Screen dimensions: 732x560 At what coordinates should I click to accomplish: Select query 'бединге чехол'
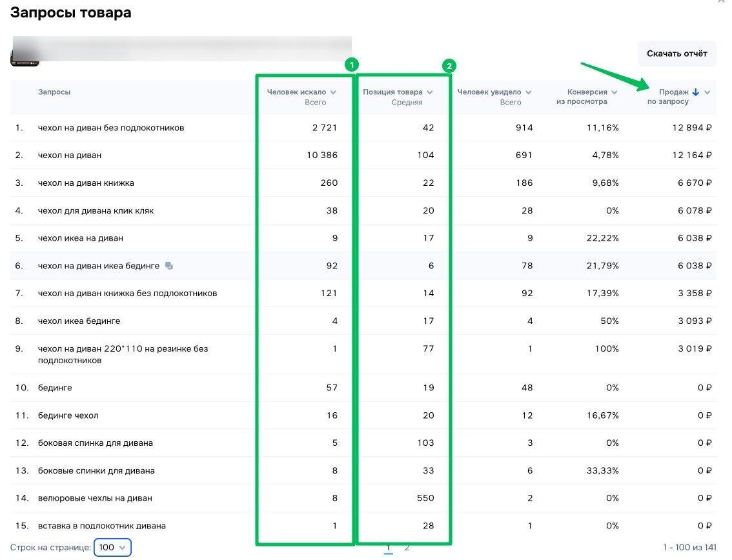(x=68, y=415)
